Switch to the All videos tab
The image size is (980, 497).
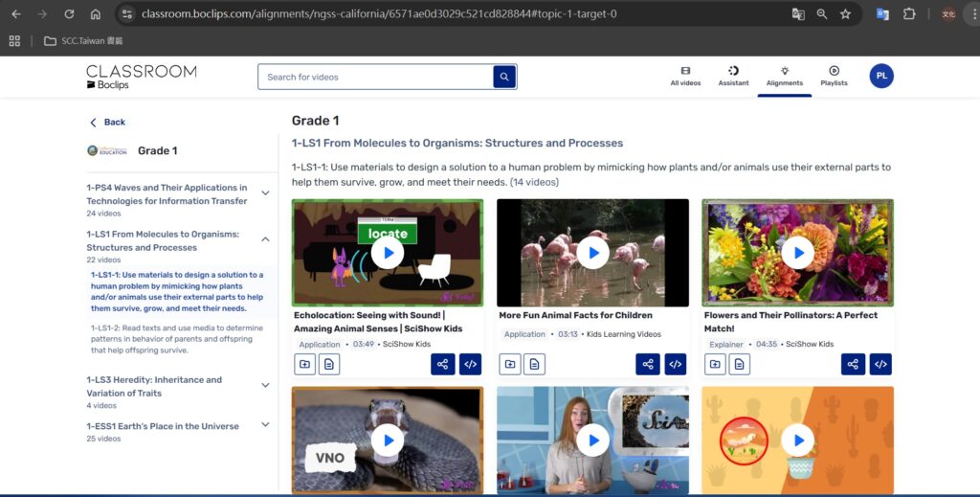pos(685,77)
